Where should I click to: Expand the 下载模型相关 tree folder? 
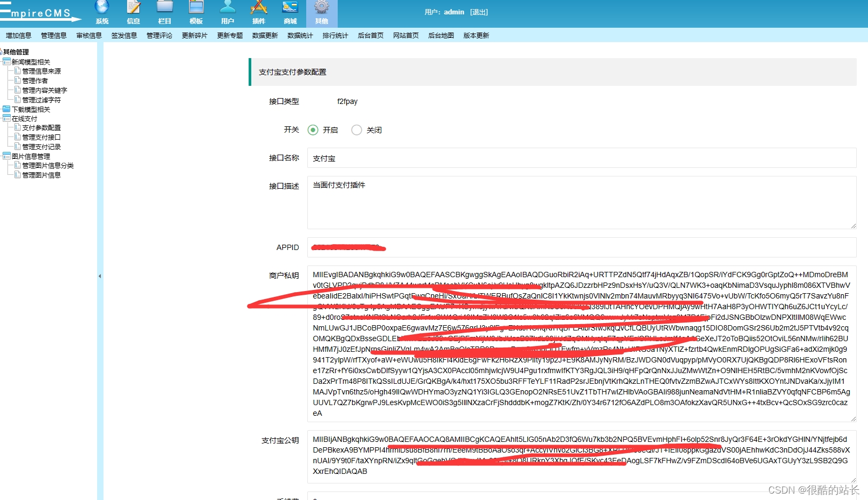[x=6, y=109]
